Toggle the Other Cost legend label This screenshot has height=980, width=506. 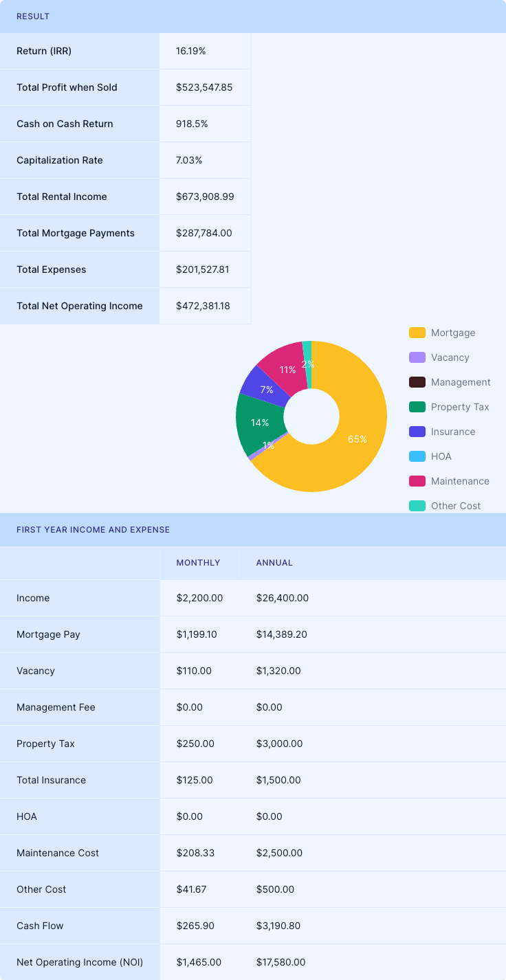455,506
